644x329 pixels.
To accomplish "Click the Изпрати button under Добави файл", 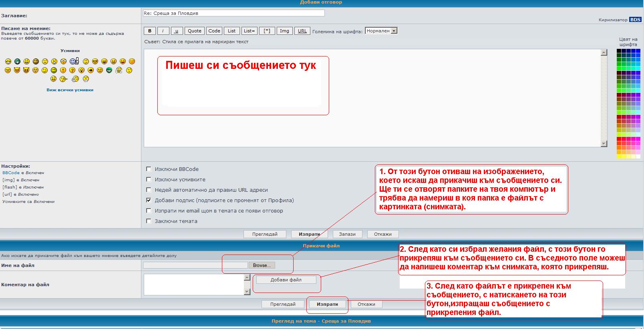I will 327,304.
